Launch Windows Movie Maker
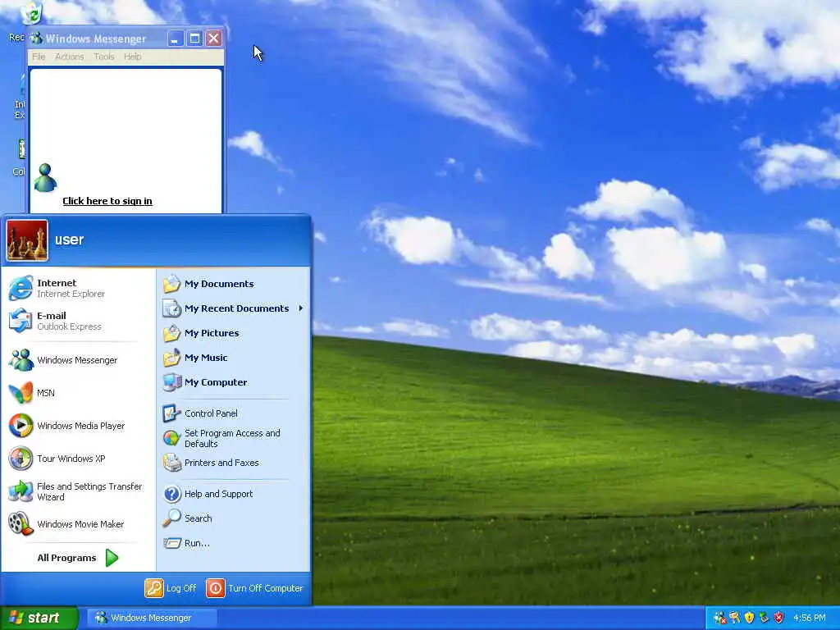The height and width of the screenshot is (630, 840). 78,524
